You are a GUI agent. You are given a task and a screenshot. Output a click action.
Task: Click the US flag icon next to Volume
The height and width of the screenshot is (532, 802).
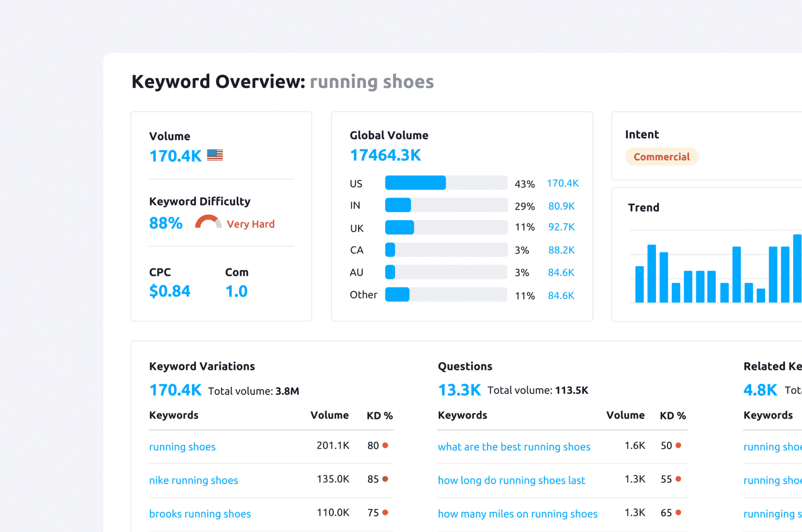[x=215, y=155]
